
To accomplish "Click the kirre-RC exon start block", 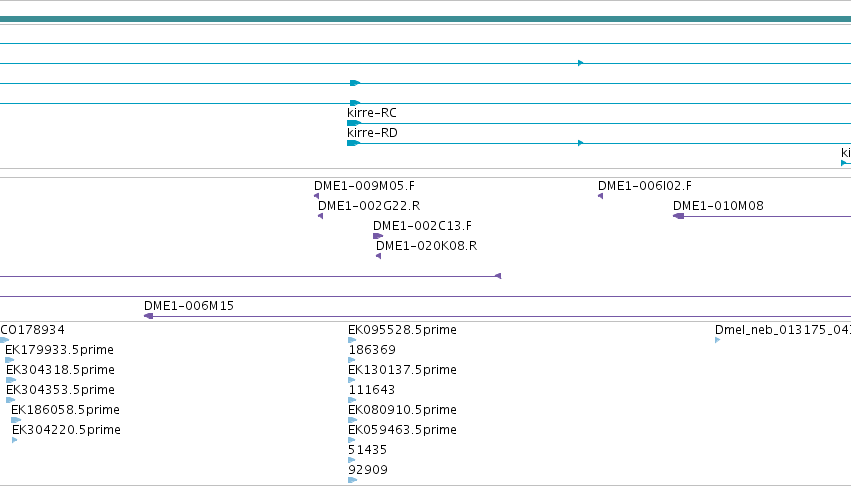I will click(x=354, y=123).
